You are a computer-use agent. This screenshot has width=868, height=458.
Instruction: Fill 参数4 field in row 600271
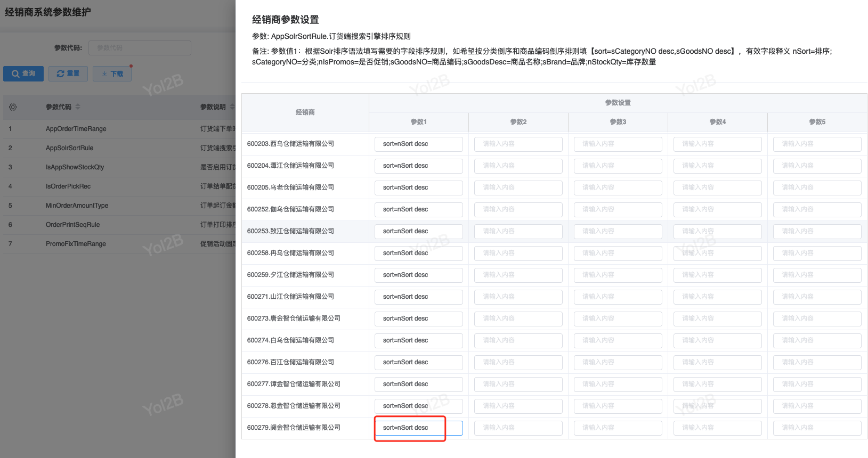tap(718, 297)
